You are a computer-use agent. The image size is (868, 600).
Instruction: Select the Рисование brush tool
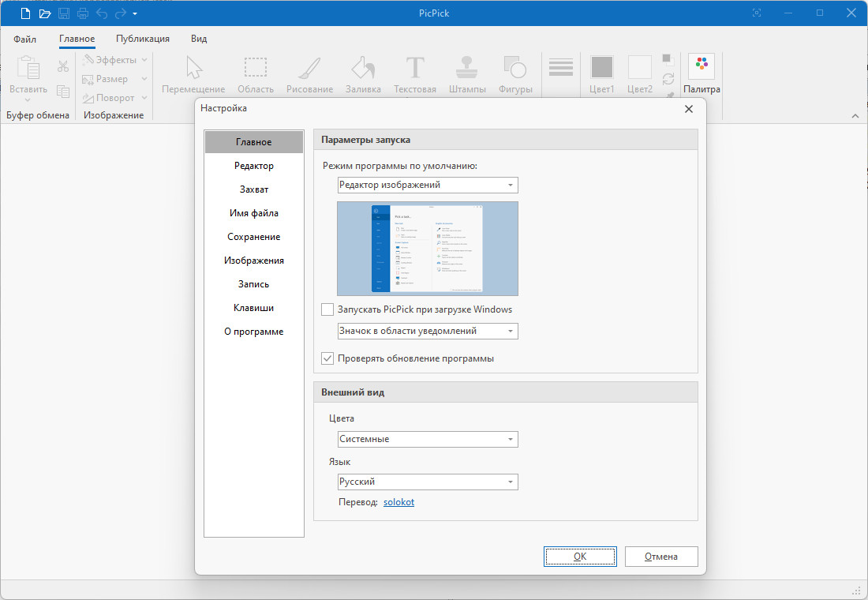tap(309, 73)
